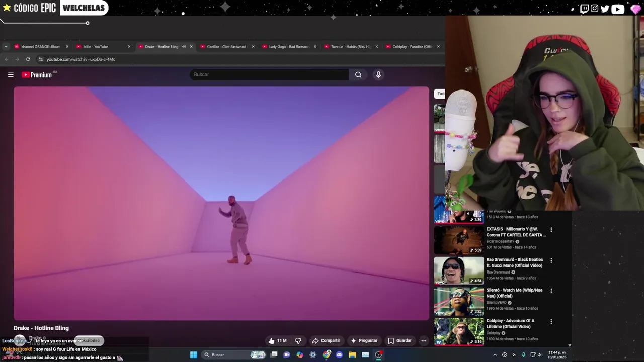Switch to the Tove Lo - Habits tab
644x362 pixels.
click(x=350, y=47)
